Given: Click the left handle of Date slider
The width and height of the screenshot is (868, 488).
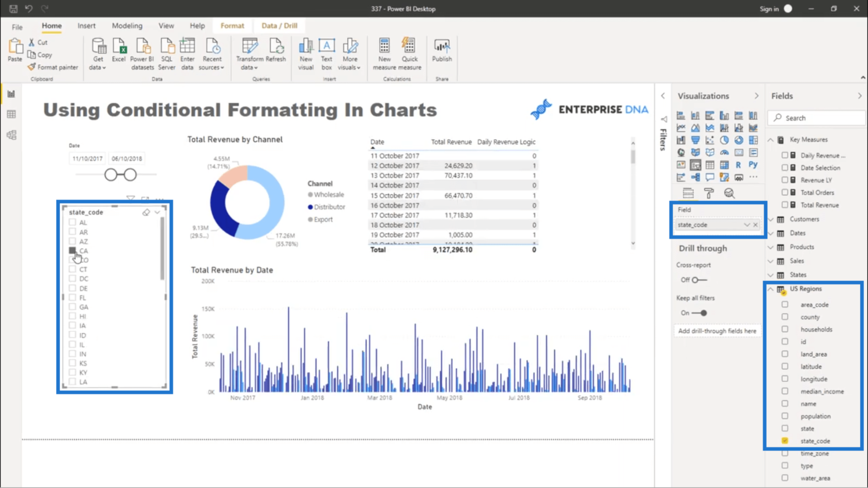Looking at the screenshot, I should [x=111, y=175].
